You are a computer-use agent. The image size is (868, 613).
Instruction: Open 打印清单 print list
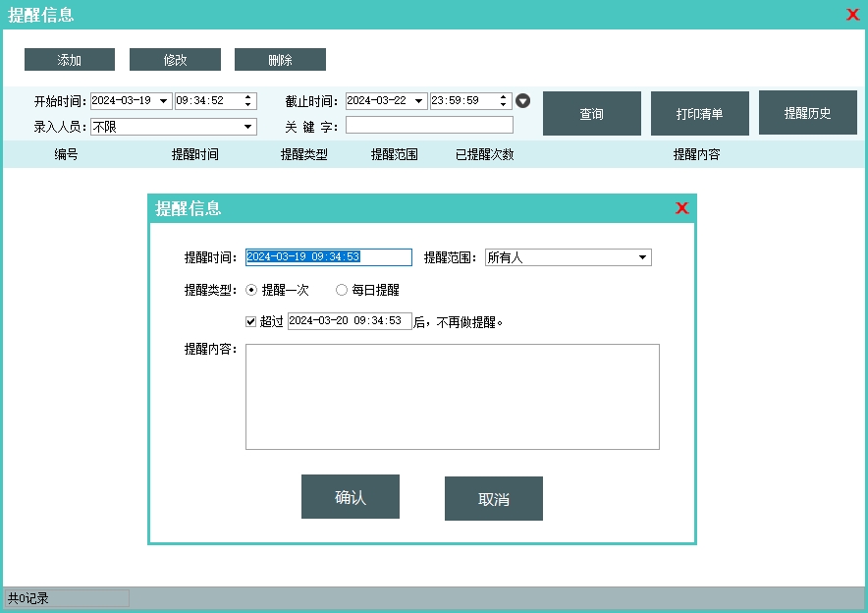699,114
